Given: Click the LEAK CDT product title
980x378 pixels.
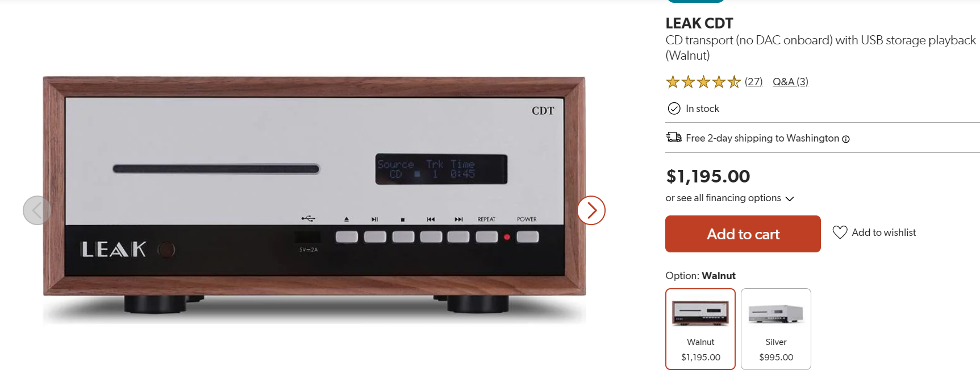Looking at the screenshot, I should 699,23.
